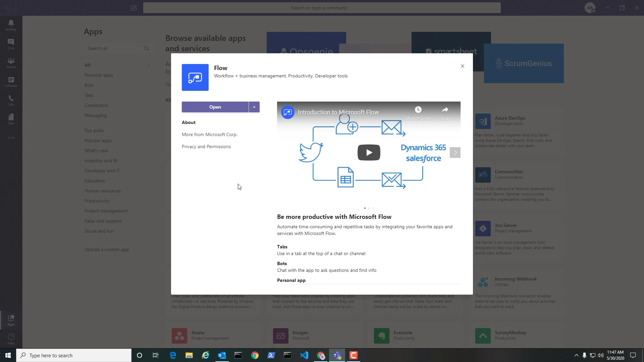Open Google Chrome from taskbar

pyautogui.click(x=255, y=355)
